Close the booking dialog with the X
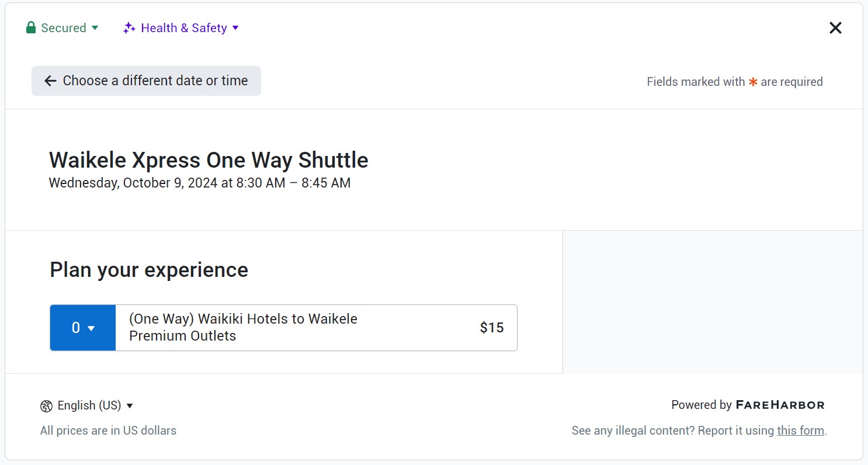 [835, 28]
